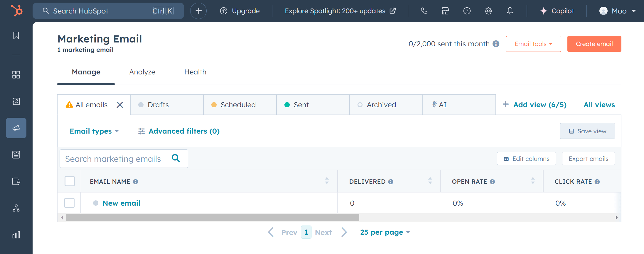Open Workspaces grid icon in sidebar
The image size is (644, 254).
(x=16, y=75)
